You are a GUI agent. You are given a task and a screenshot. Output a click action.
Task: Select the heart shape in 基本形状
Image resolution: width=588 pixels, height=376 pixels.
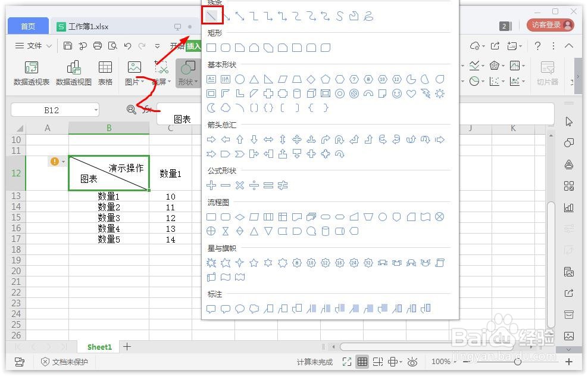coord(409,94)
